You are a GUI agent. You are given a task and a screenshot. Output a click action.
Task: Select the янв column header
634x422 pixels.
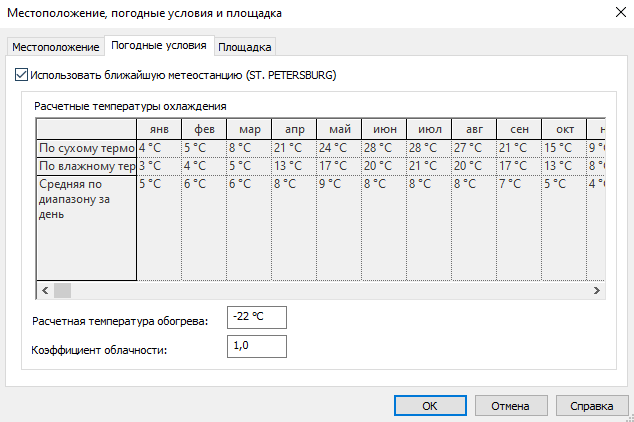(x=159, y=130)
